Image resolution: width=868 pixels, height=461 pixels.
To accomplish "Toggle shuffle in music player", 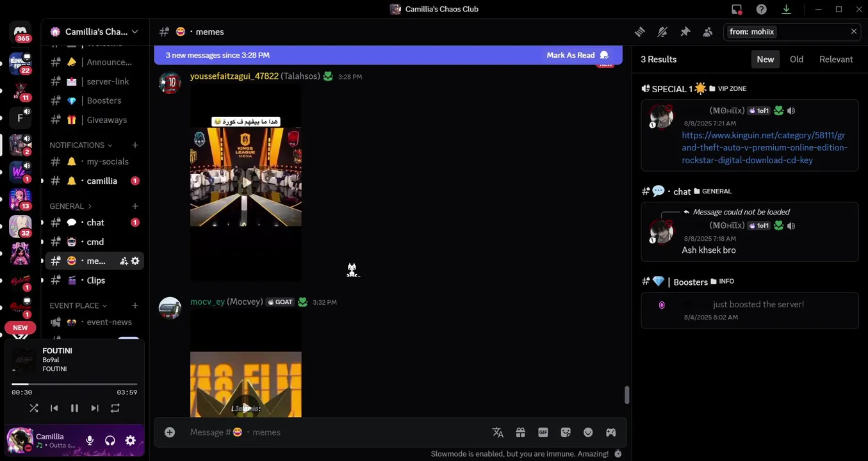I will click(x=34, y=408).
